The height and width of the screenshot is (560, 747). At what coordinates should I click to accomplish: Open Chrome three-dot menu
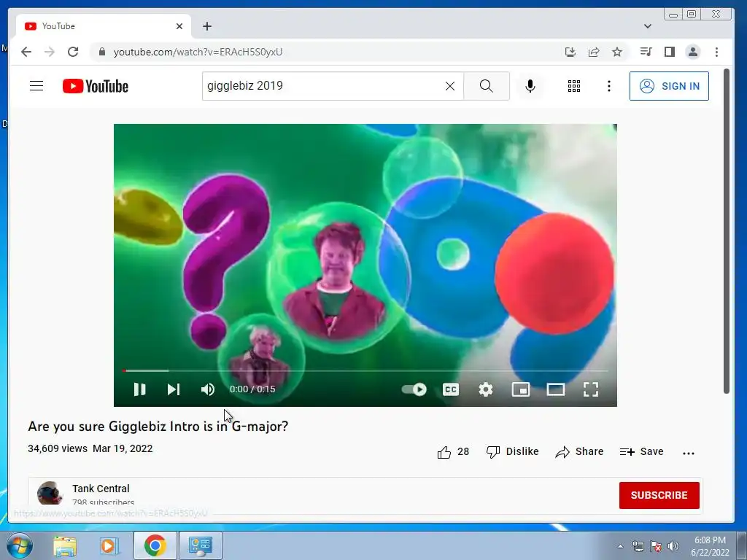point(716,52)
